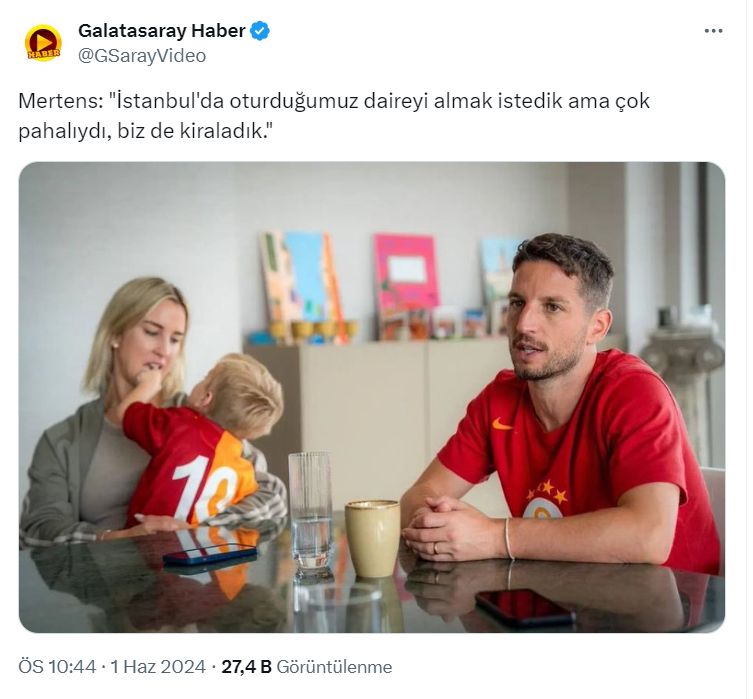Click the blue phone beside the woman

point(210,554)
